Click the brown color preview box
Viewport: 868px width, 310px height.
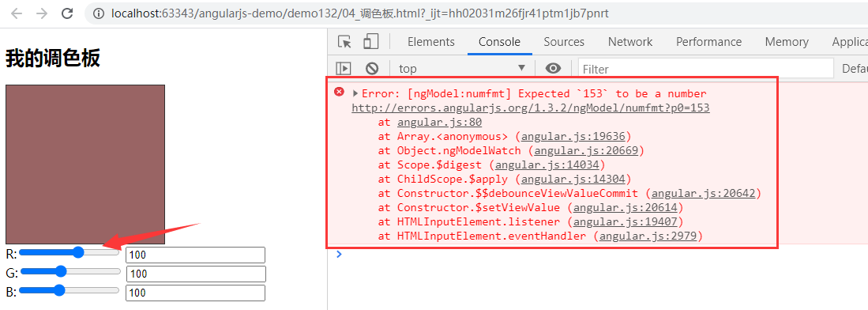coord(85,164)
